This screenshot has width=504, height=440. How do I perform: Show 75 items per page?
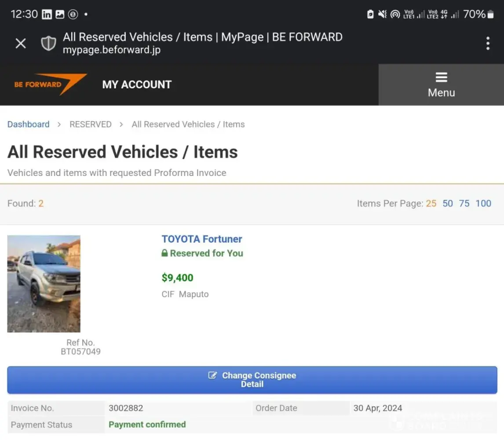pos(464,203)
